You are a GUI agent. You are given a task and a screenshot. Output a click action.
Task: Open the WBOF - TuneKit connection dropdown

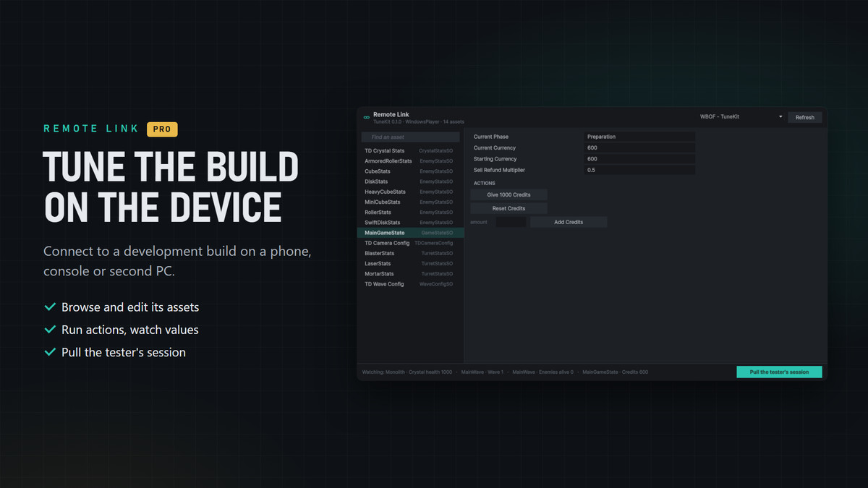click(741, 117)
